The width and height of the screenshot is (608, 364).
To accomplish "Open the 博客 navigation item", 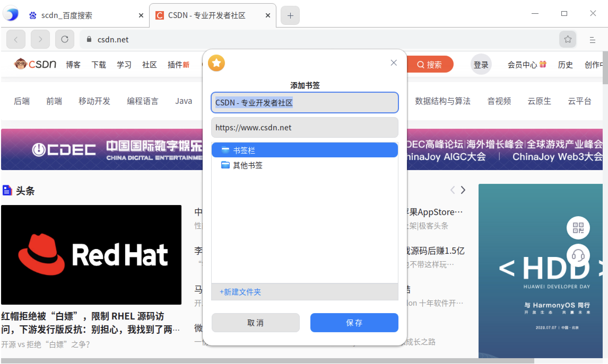I will click(x=73, y=65).
